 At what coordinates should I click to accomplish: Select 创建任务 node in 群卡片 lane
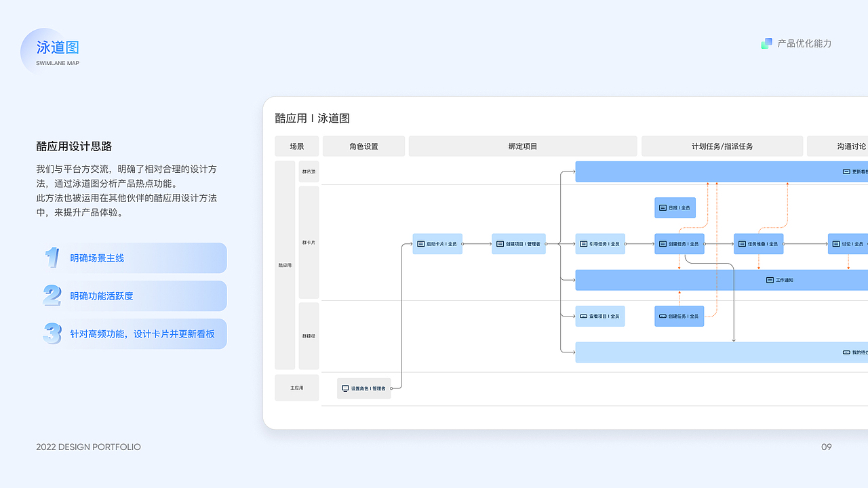coord(679,244)
